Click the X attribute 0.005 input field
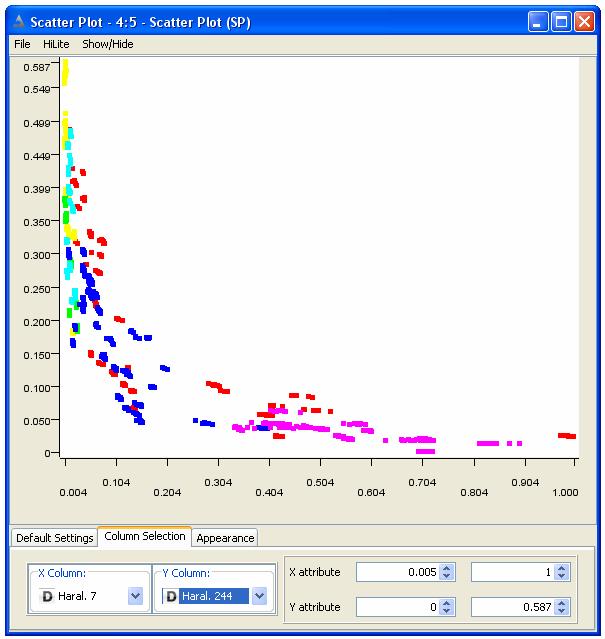The image size is (605, 639). (397, 572)
